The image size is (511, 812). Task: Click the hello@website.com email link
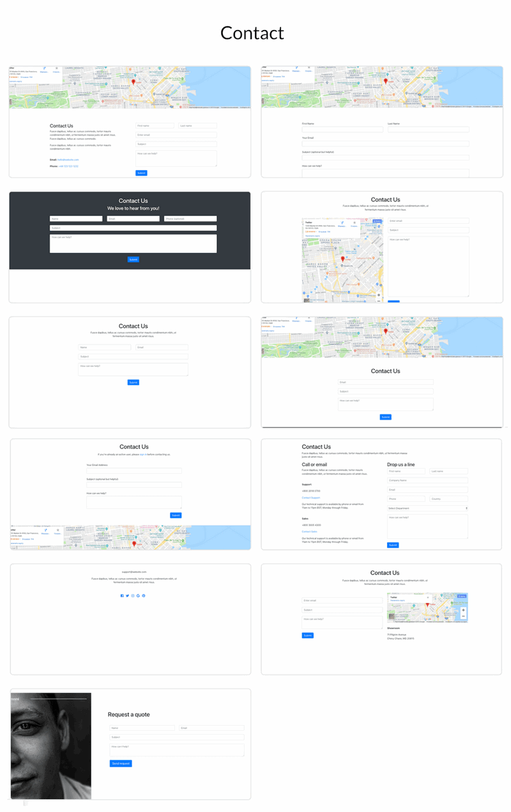pyautogui.click(x=68, y=160)
